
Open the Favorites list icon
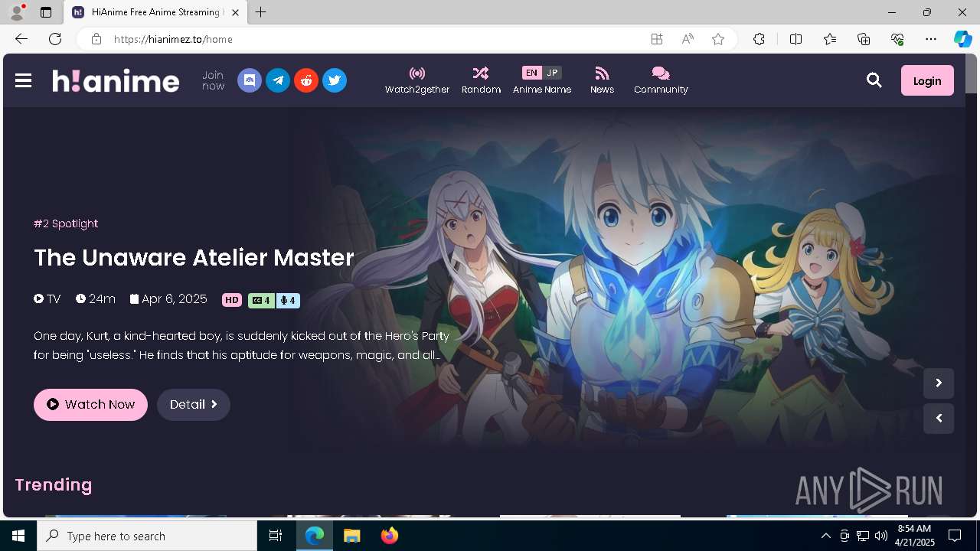click(830, 39)
